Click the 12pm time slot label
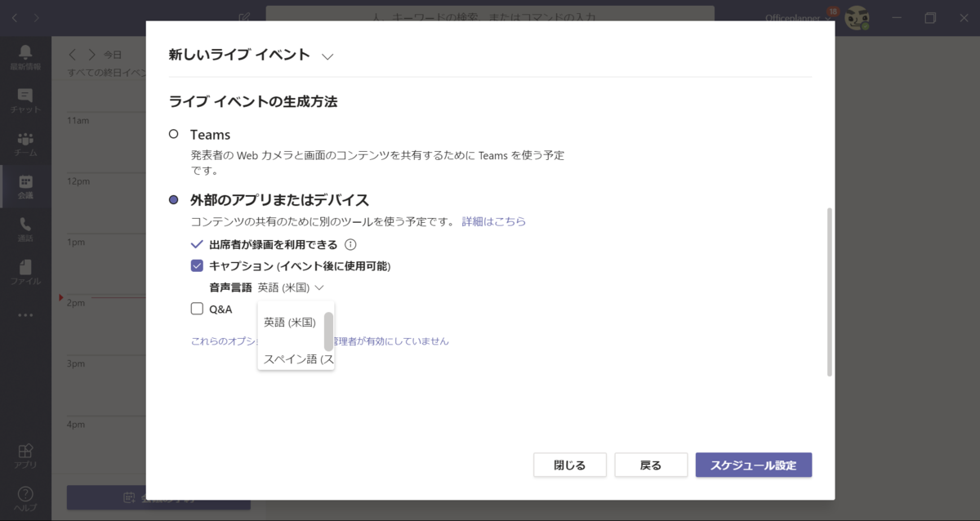The width and height of the screenshot is (980, 521). [78, 181]
